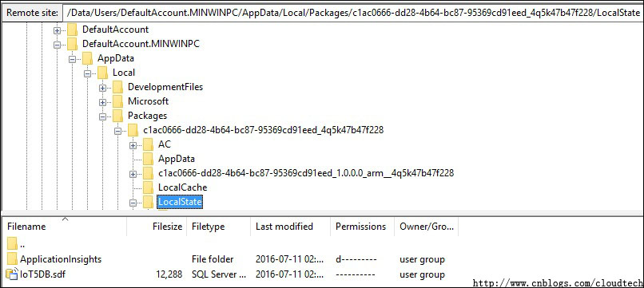Screen dimensions: 644x288
Task: Collapse the DefaultAccount.MINWINPC node
Action: [57, 45]
